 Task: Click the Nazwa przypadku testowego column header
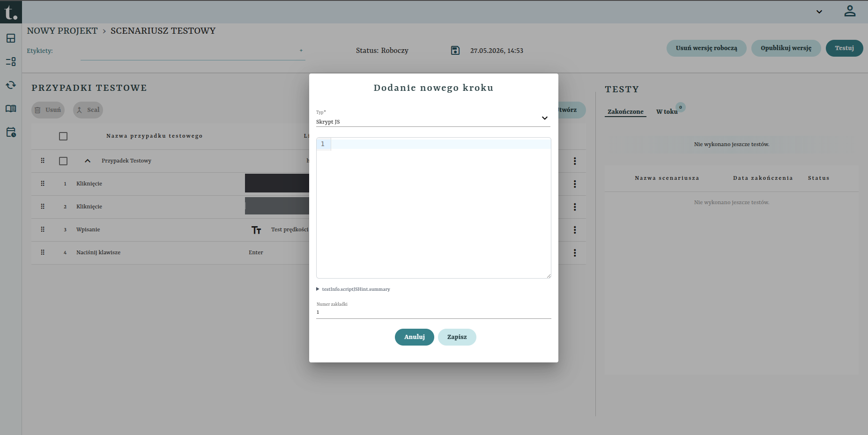[155, 136]
